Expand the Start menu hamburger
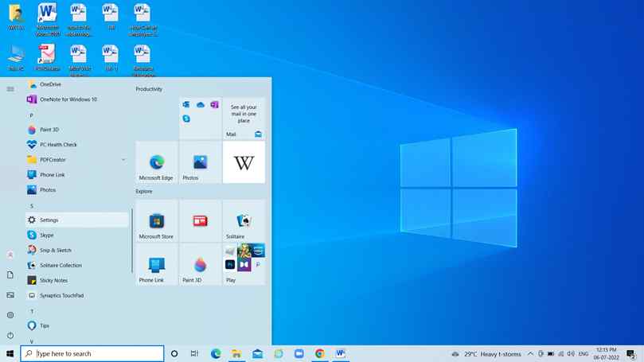This screenshot has height=362, width=644. tap(10, 88)
